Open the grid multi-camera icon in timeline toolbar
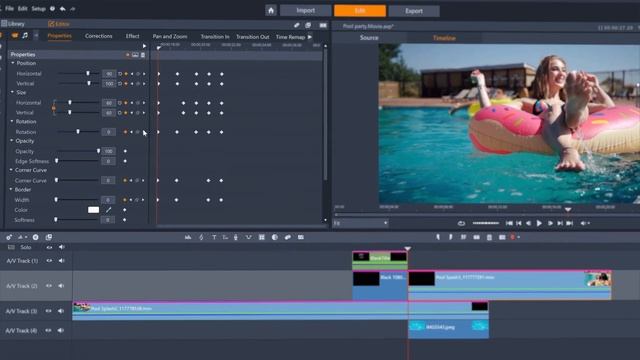 (x=262, y=237)
